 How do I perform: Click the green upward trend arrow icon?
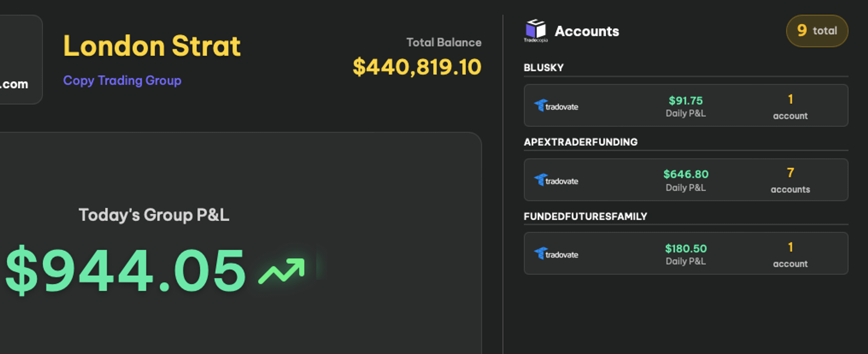(281, 271)
